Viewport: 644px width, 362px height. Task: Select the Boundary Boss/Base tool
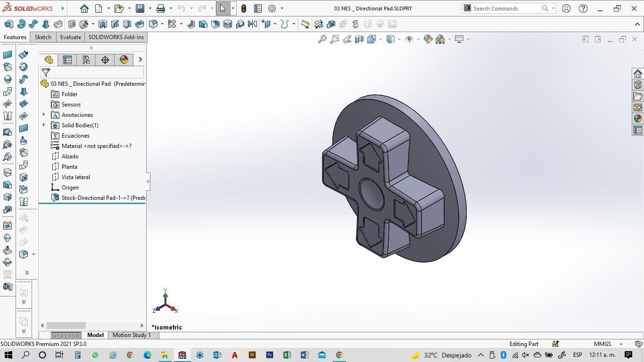click(x=58, y=24)
